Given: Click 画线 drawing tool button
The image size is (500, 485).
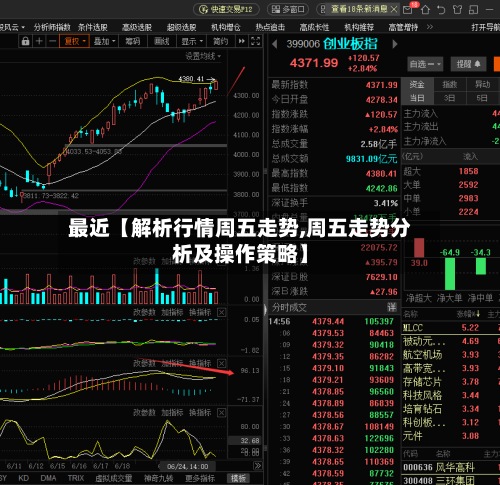Looking at the screenshot, I should tap(162, 41).
